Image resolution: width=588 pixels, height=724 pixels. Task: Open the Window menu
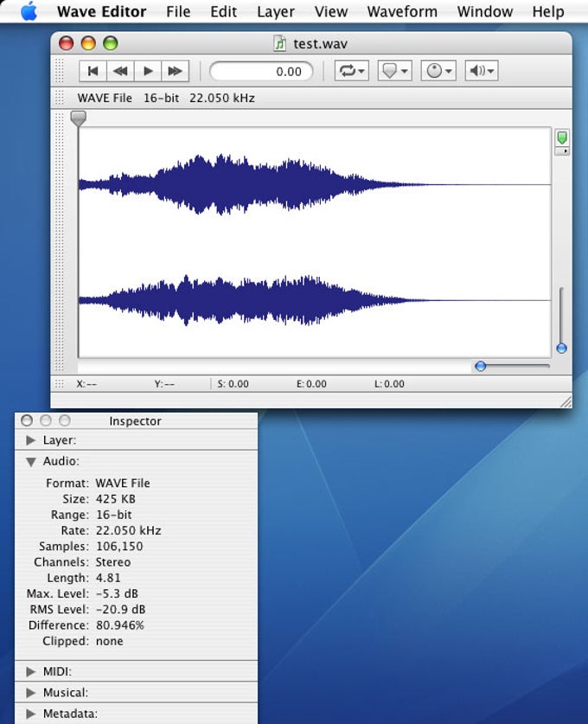484,11
